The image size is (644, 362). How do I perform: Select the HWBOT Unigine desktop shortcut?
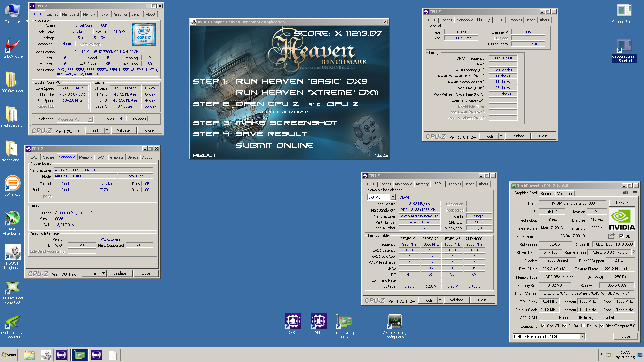12,257
